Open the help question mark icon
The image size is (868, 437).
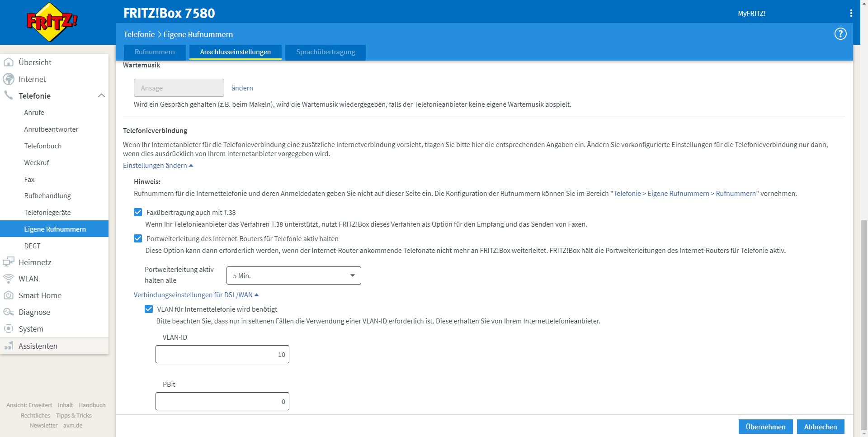(840, 34)
